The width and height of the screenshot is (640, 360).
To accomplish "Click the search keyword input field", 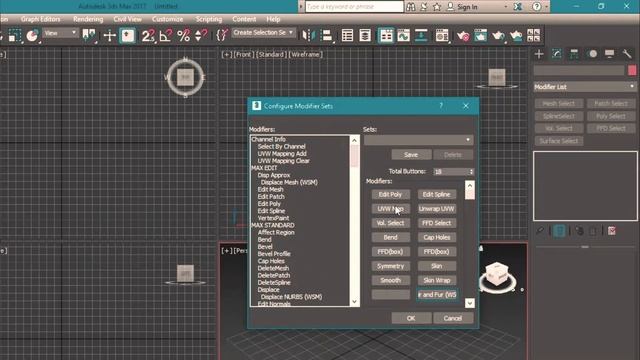I will tap(354, 7).
